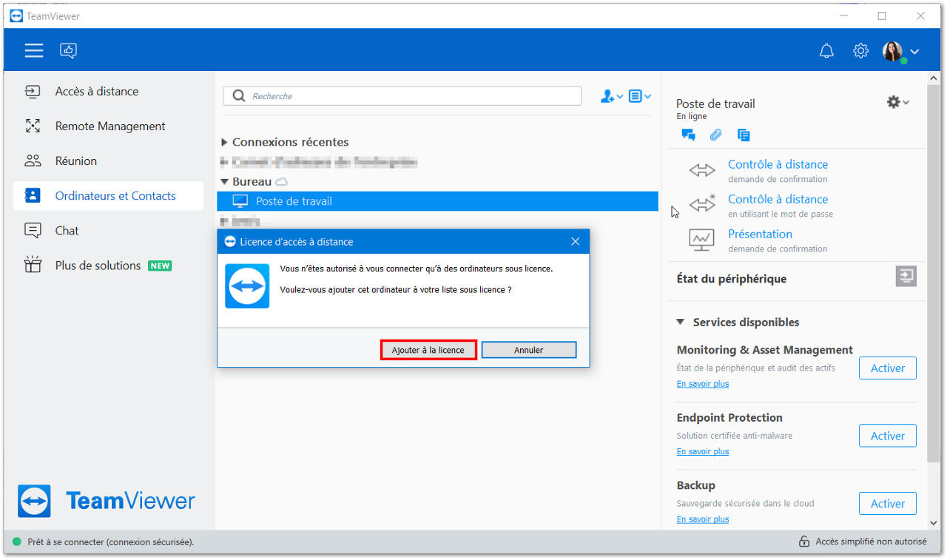Start chat with Poste de travail
The image size is (947, 560).
[688, 135]
